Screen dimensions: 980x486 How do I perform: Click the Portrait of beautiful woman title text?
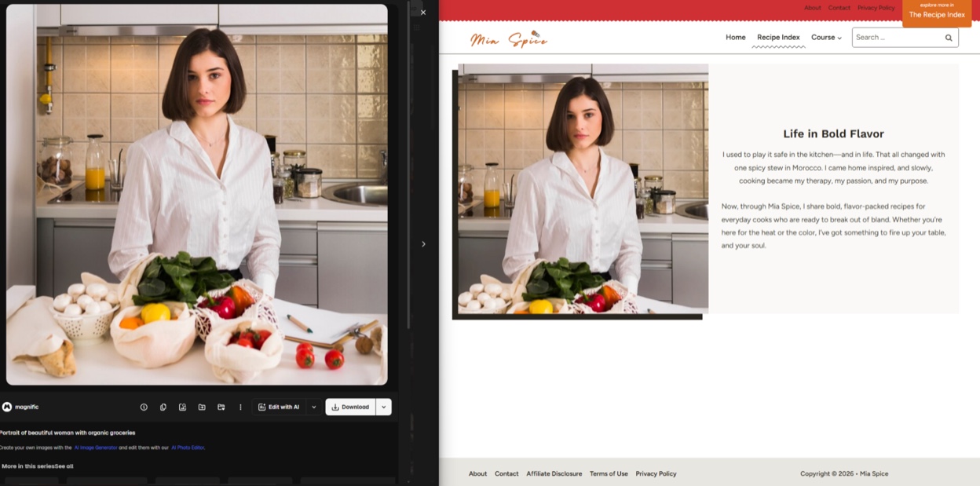pos(68,433)
